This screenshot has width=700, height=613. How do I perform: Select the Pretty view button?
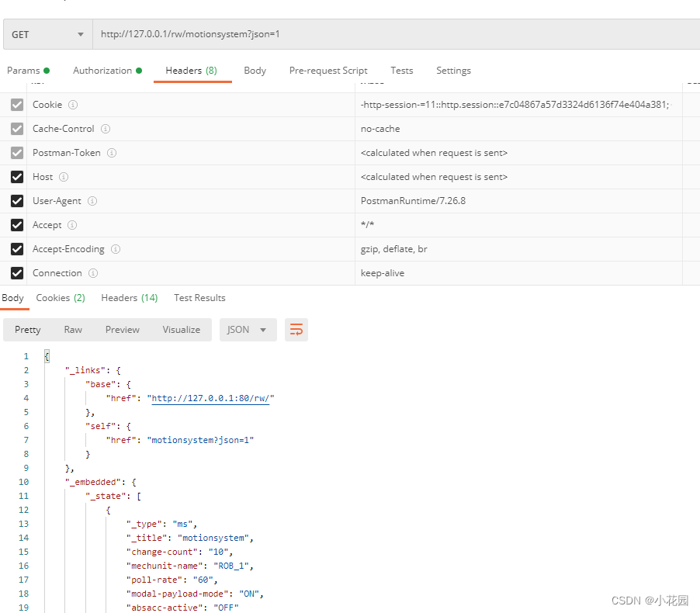coord(28,330)
